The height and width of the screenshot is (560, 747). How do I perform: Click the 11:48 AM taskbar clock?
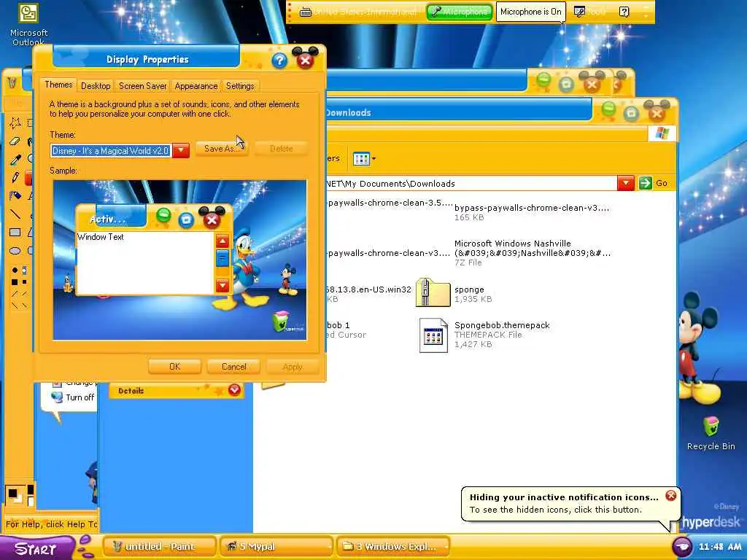click(x=720, y=547)
